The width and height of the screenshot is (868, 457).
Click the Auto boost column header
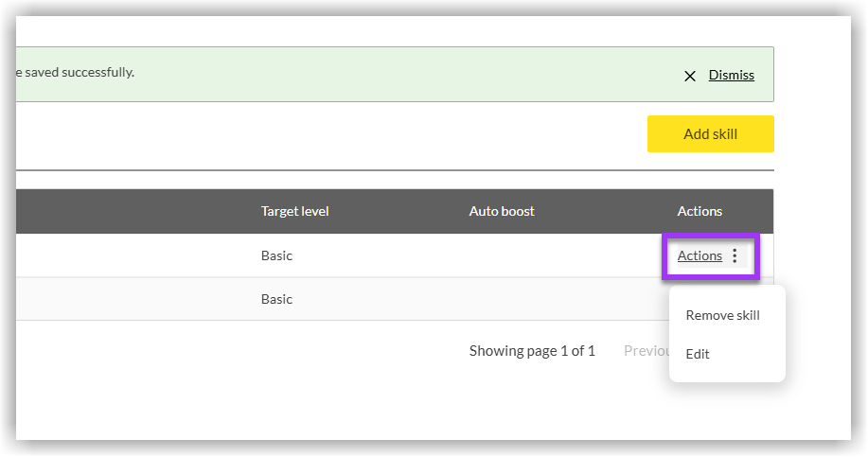tap(502, 211)
